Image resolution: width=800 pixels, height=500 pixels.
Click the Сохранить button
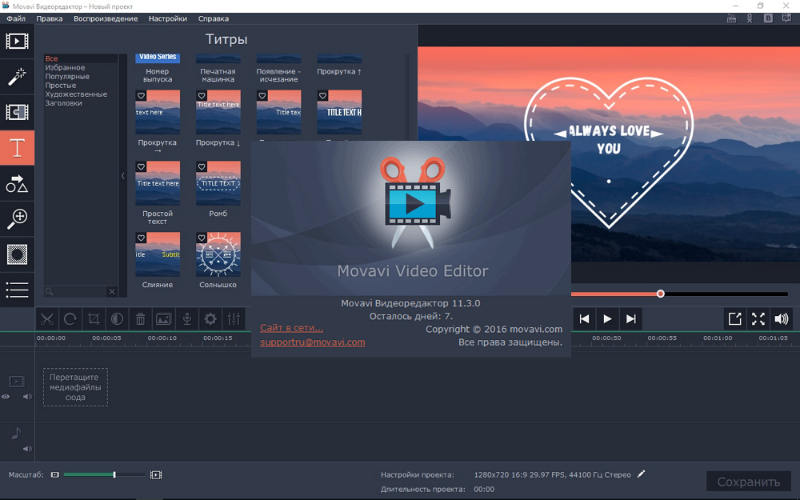tap(748, 482)
